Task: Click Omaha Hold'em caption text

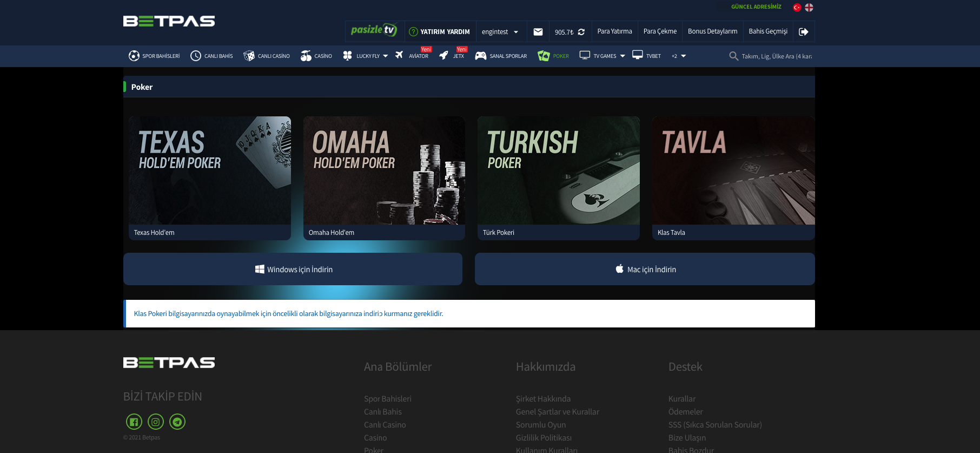Action: point(332,233)
